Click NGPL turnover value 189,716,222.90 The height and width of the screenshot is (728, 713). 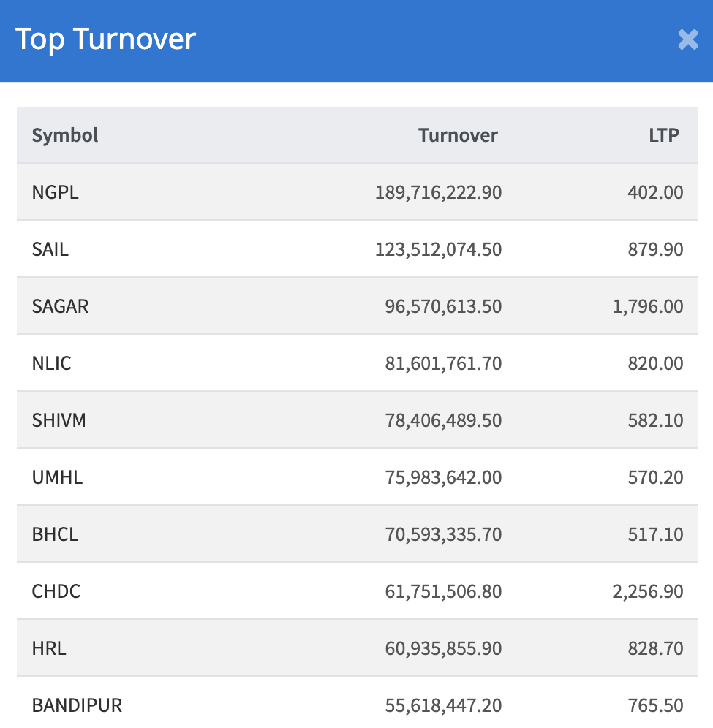439,192
